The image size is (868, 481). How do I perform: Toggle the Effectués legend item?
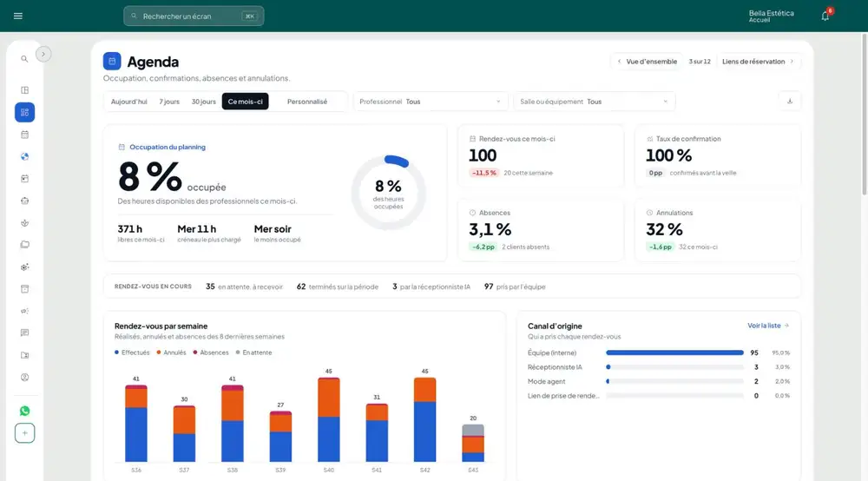(x=132, y=353)
